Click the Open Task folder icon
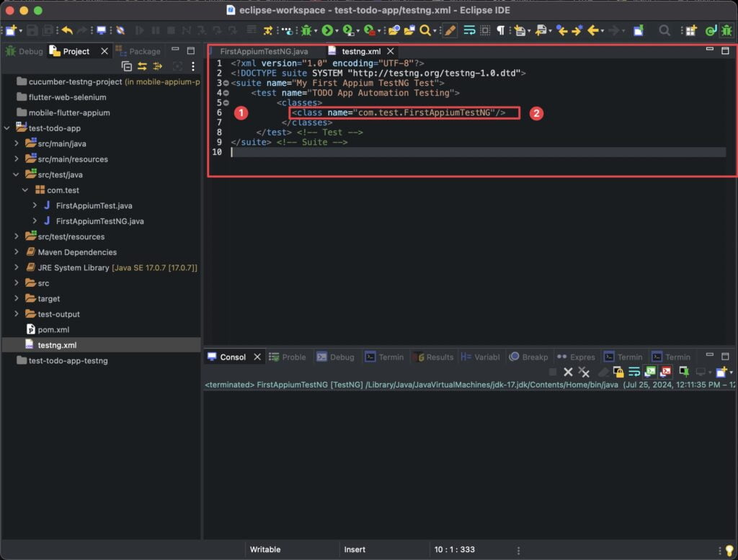The width and height of the screenshot is (738, 560). 409,30
